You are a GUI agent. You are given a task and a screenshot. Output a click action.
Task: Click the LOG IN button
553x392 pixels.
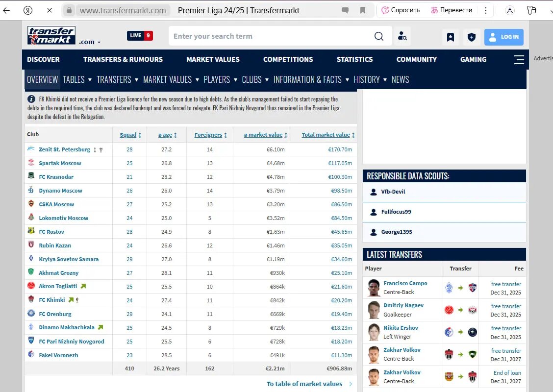tap(503, 36)
